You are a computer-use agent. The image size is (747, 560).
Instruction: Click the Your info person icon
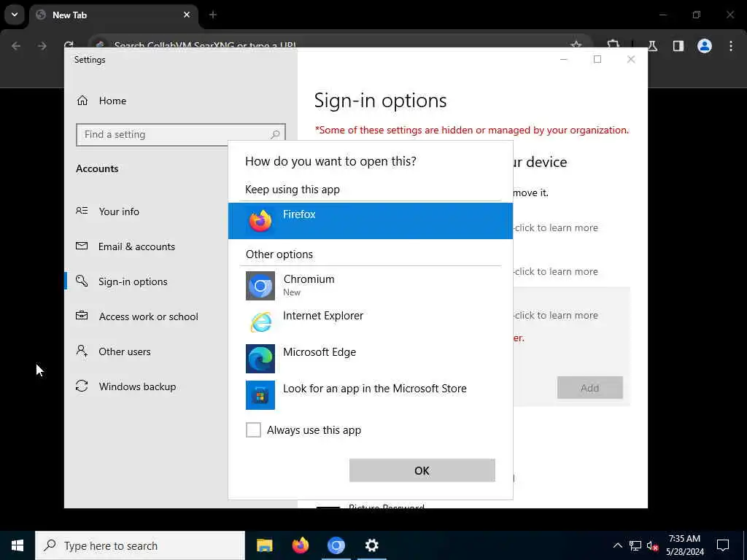(82, 211)
